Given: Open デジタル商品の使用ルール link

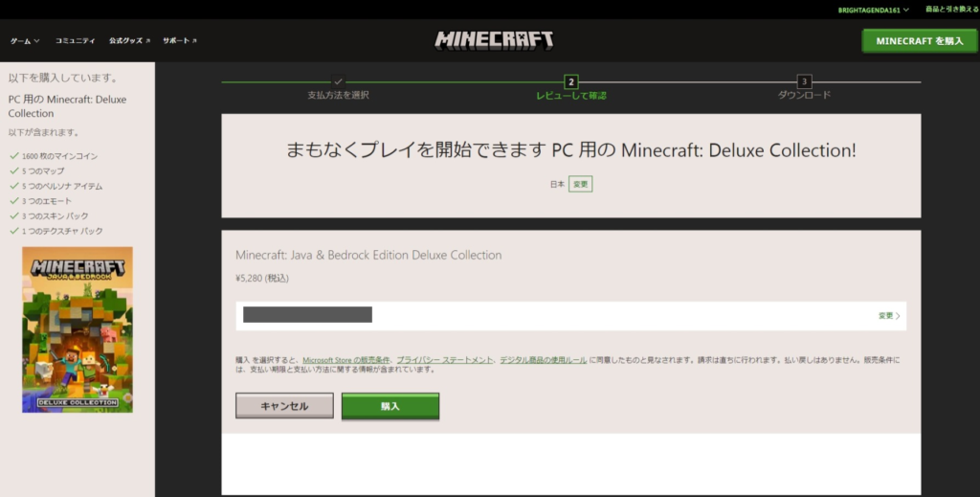Looking at the screenshot, I should click(x=544, y=360).
